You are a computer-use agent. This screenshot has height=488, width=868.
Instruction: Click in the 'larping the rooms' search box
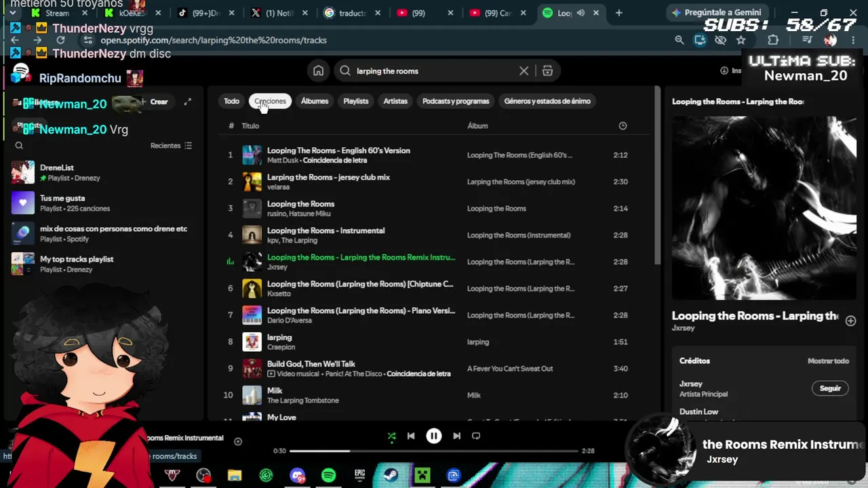[x=434, y=70]
